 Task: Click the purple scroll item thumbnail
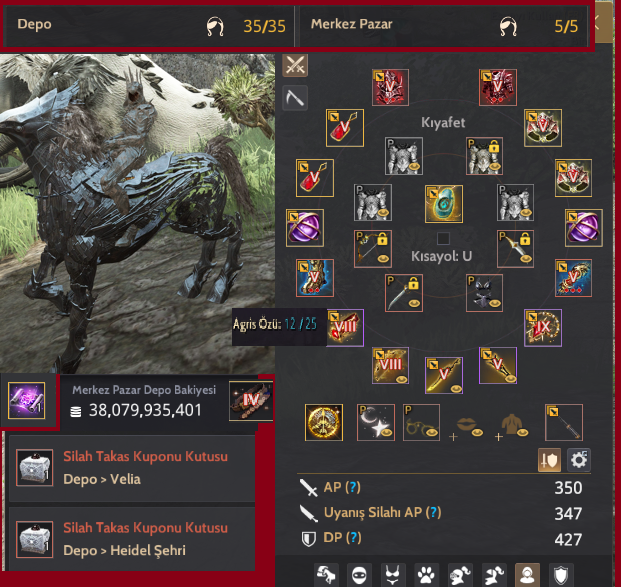click(27, 400)
